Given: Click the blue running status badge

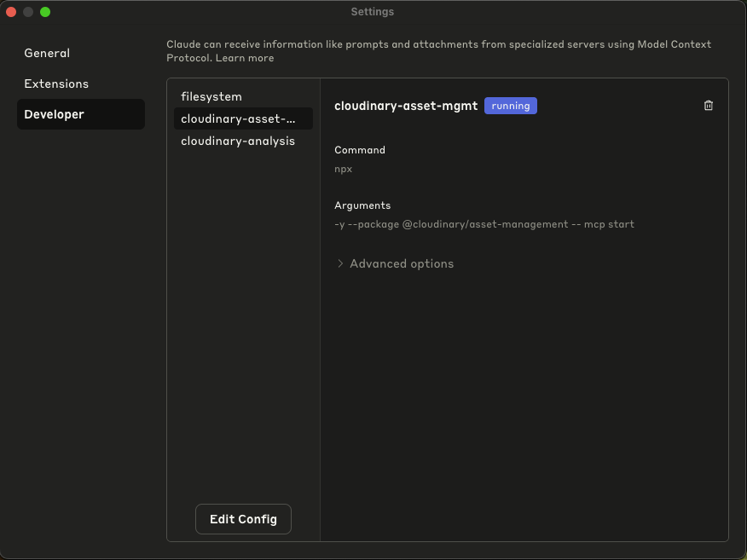Looking at the screenshot, I should (x=510, y=106).
